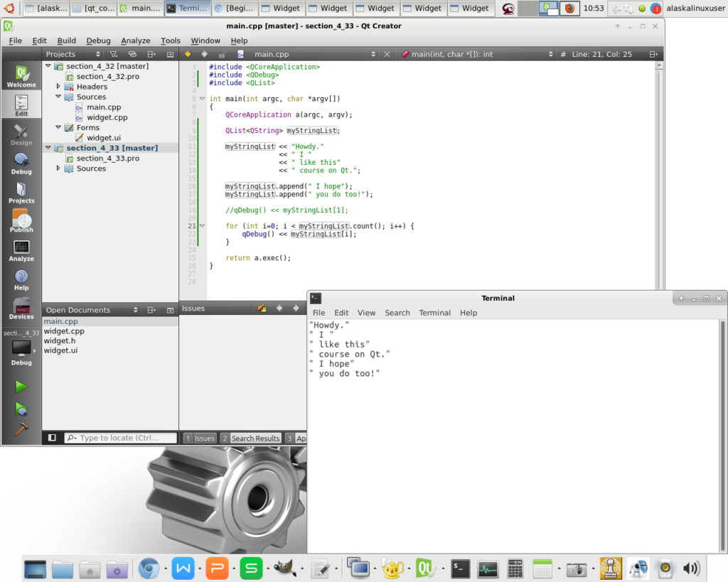Viewport: 728px width, 582px height.
Task: Open the Help mode in the sidebar
Action: (x=21, y=280)
